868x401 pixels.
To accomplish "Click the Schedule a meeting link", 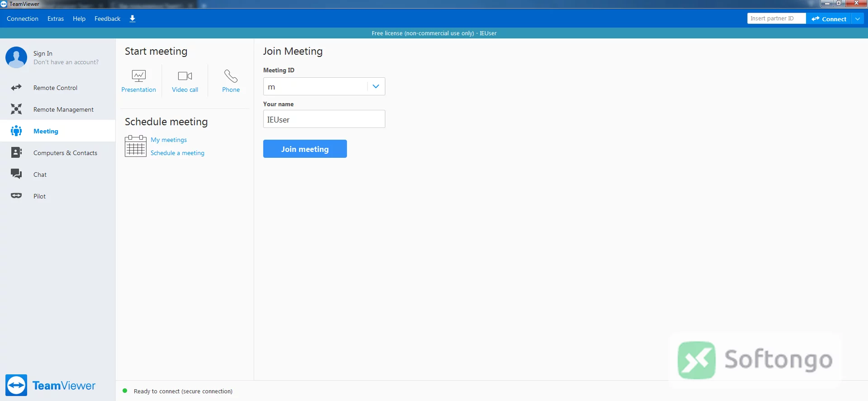I will (177, 153).
